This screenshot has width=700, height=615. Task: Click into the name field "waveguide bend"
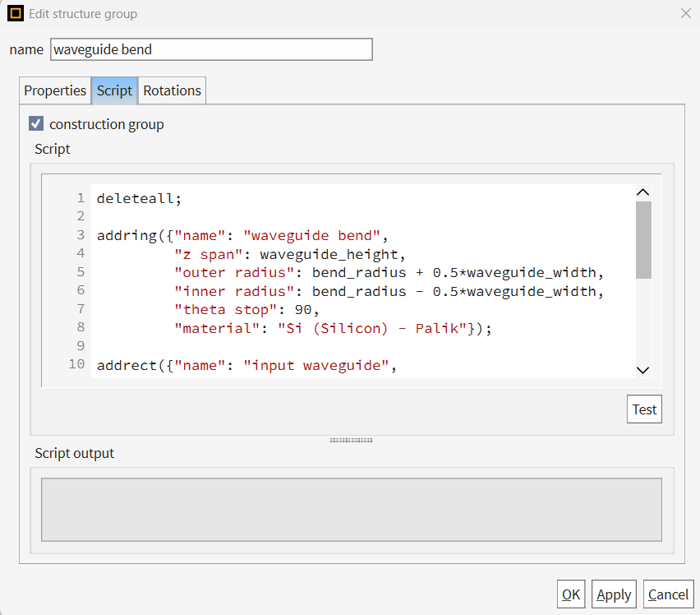211,49
